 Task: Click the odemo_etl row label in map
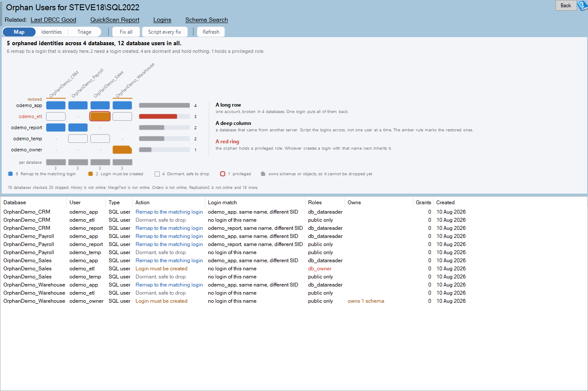tap(30, 116)
